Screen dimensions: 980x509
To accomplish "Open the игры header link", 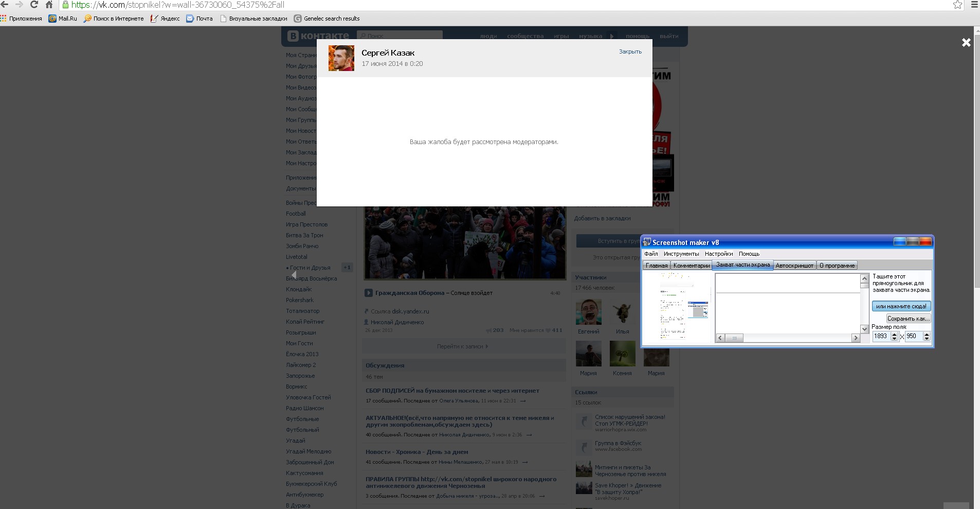I will (561, 36).
